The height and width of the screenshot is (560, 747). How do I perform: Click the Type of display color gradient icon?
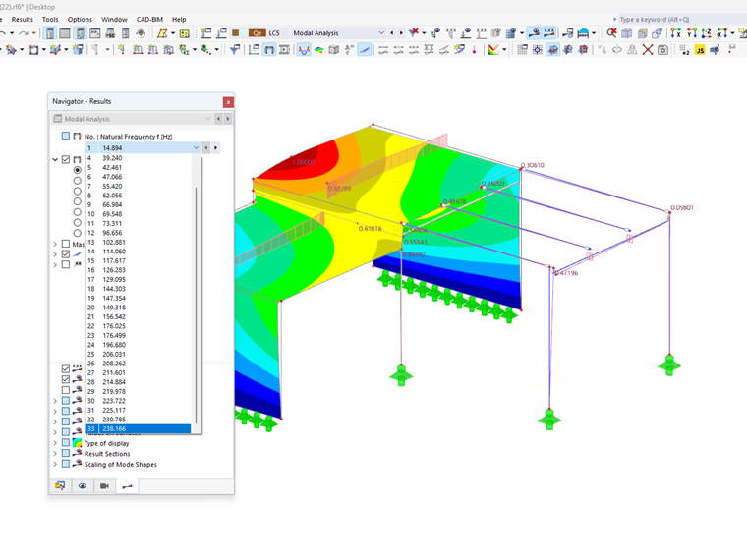click(x=78, y=443)
